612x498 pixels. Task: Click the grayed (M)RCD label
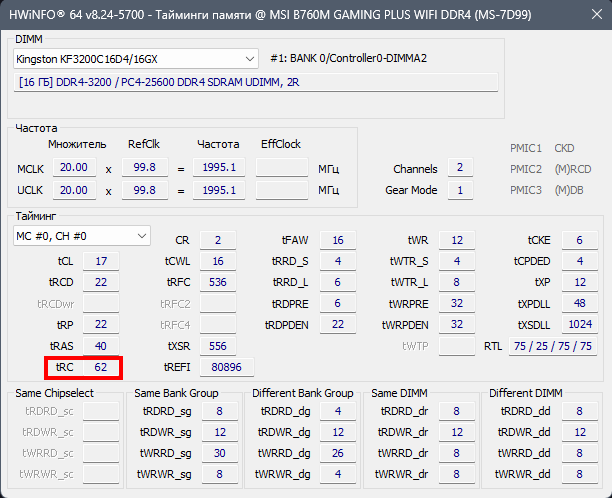tap(573, 169)
